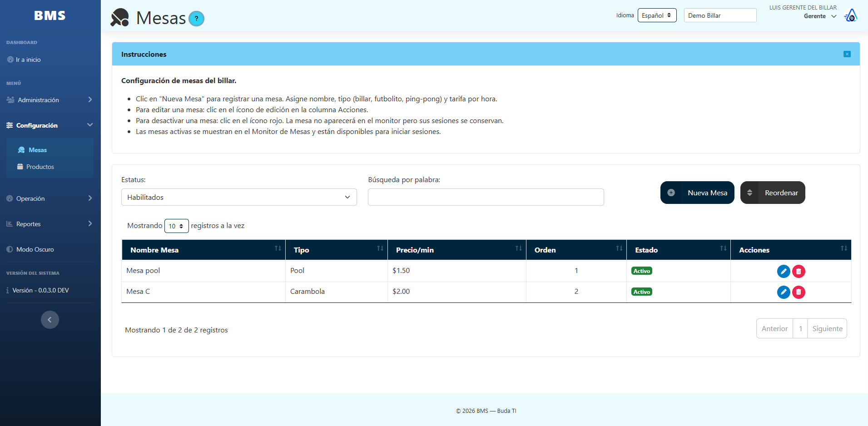868x426 pixels.
Task: Sort by Orden column arrows
Action: coord(619,248)
